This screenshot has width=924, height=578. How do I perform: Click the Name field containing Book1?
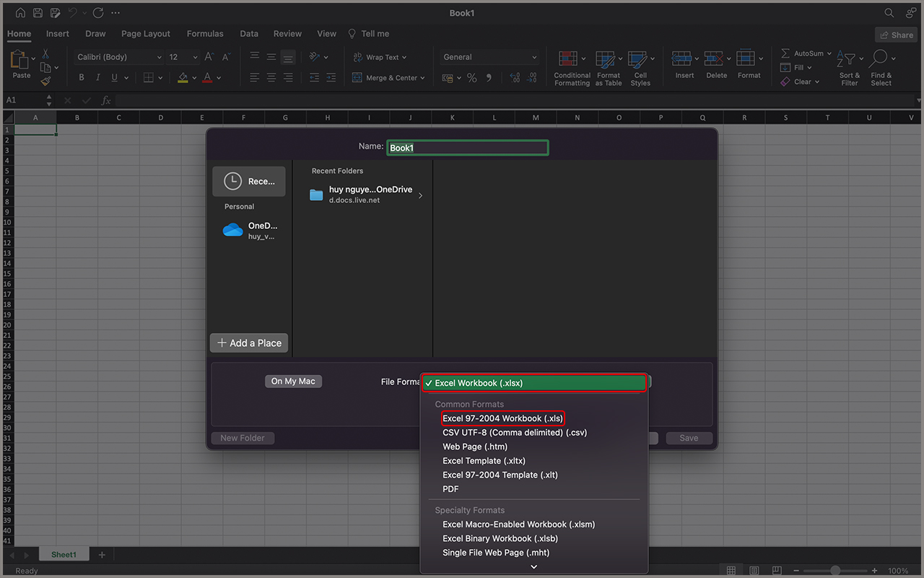(468, 147)
